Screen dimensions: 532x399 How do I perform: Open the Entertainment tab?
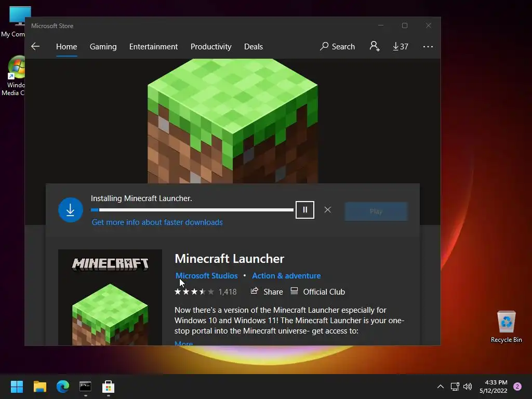(x=153, y=46)
